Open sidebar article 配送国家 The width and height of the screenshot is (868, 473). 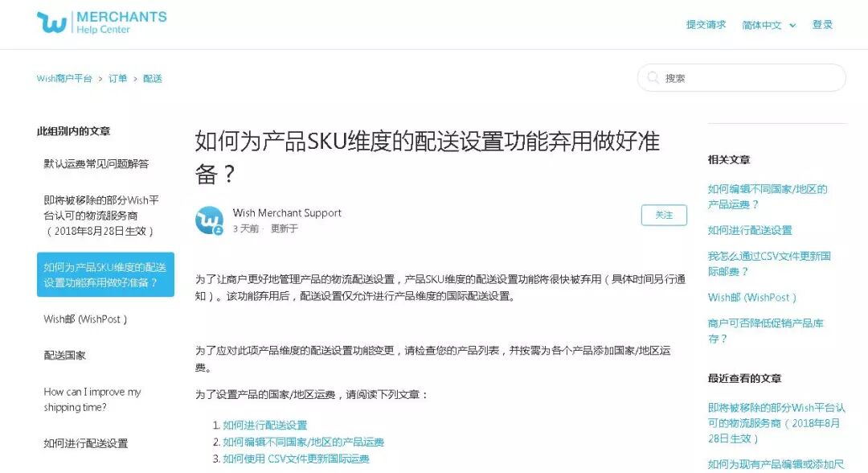point(65,355)
